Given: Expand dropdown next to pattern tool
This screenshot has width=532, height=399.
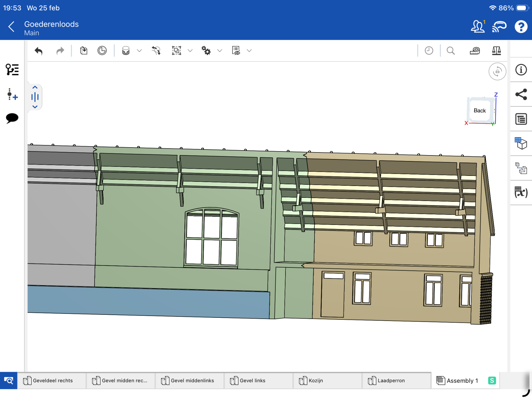Looking at the screenshot, I should [x=190, y=51].
